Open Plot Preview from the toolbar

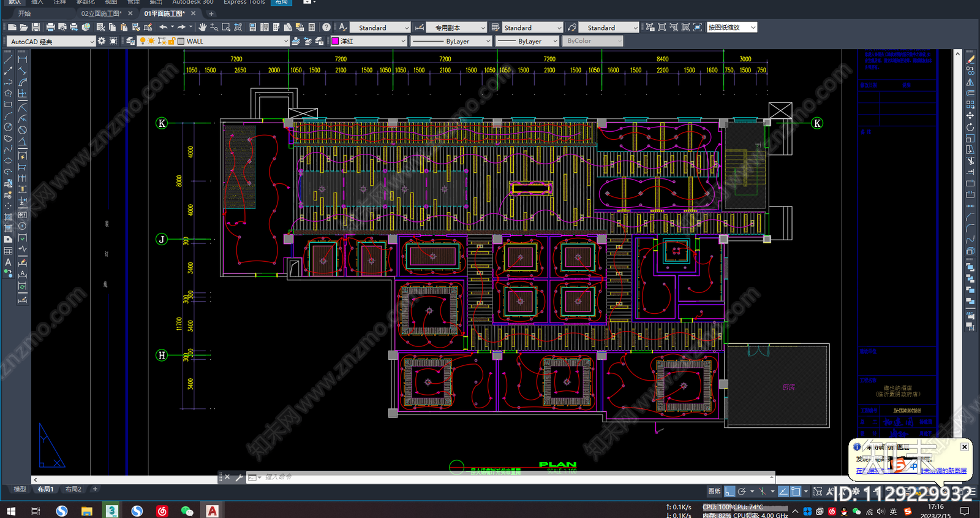(x=62, y=27)
